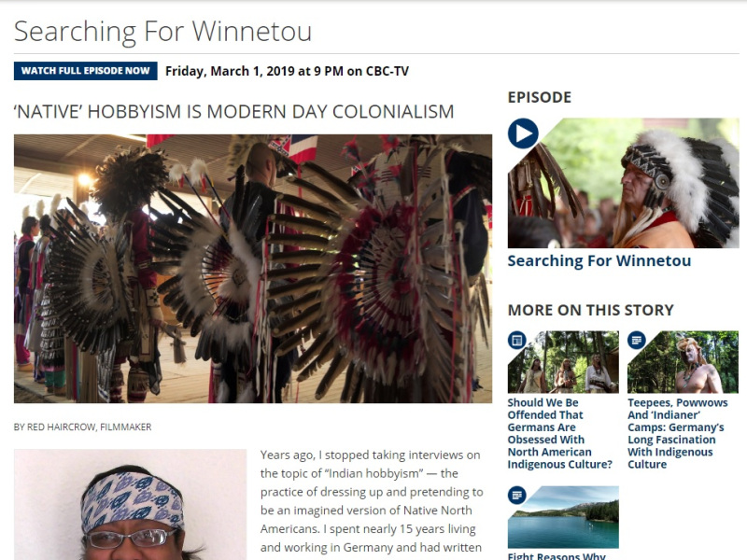
Task: Click the More On This Story heading
Action: pyautogui.click(x=591, y=310)
